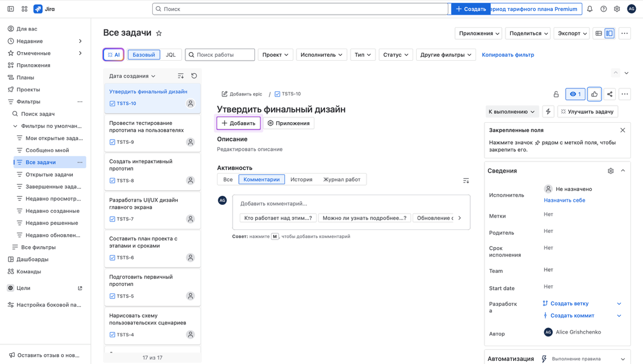The width and height of the screenshot is (643, 364).
Task: Click the Назначить себе link
Action: [564, 200]
